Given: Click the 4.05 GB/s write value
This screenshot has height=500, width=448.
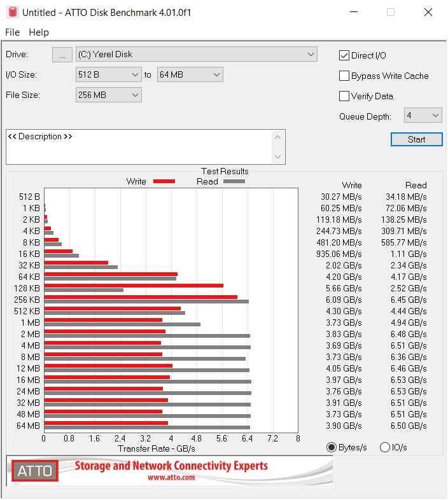Looking at the screenshot, I should [344, 368].
